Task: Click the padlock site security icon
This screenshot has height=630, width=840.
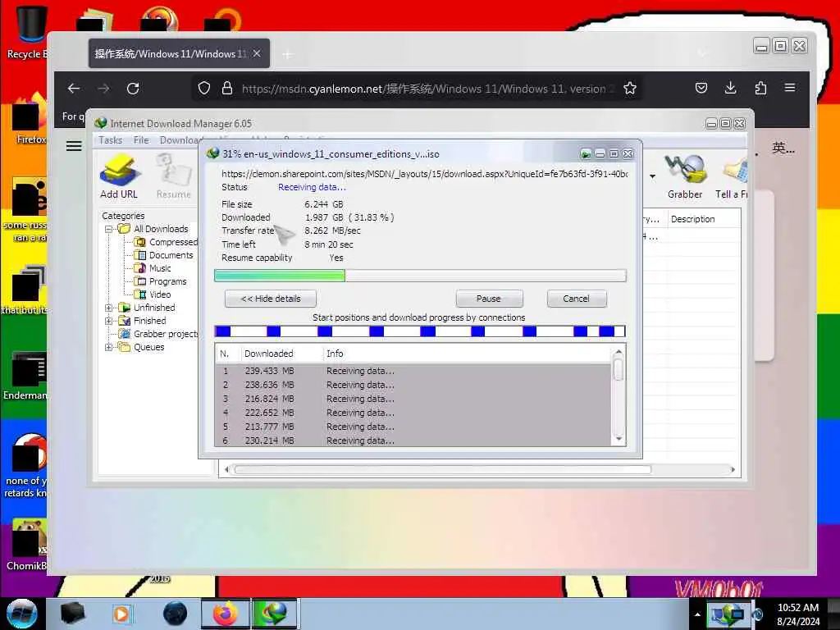Action: (227, 89)
